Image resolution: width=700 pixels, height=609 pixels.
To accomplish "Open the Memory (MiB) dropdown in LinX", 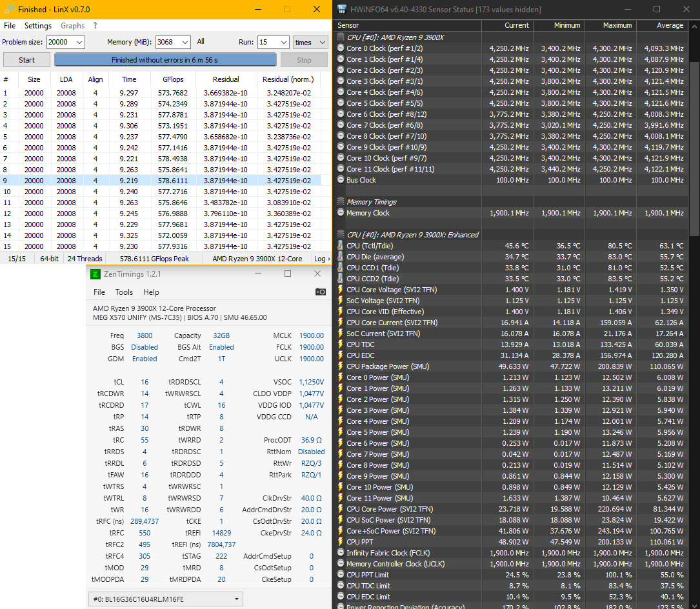I will (185, 43).
